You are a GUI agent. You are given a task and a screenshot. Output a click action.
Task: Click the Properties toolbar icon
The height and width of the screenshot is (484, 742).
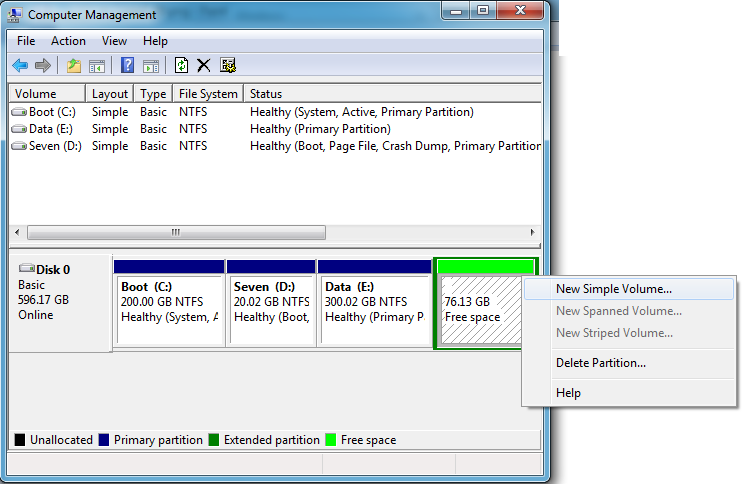coord(229,66)
